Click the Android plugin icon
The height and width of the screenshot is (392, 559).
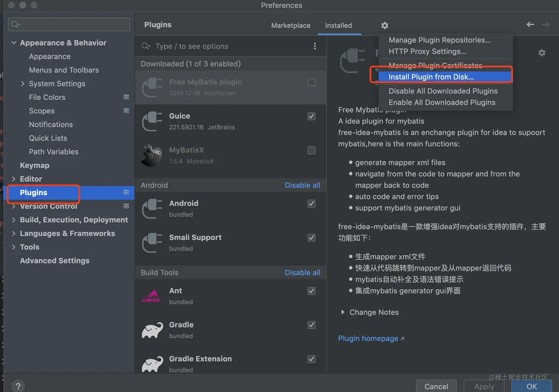pos(152,209)
